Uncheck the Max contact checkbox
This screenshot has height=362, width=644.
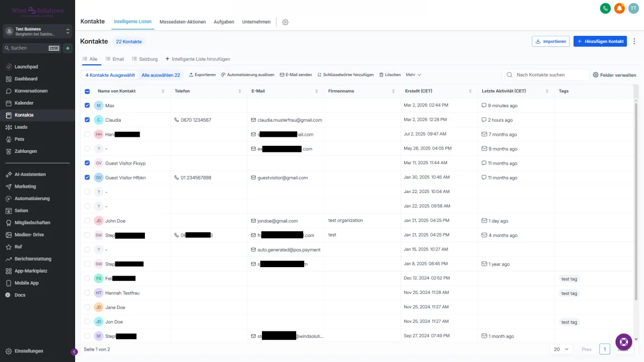[87, 106]
